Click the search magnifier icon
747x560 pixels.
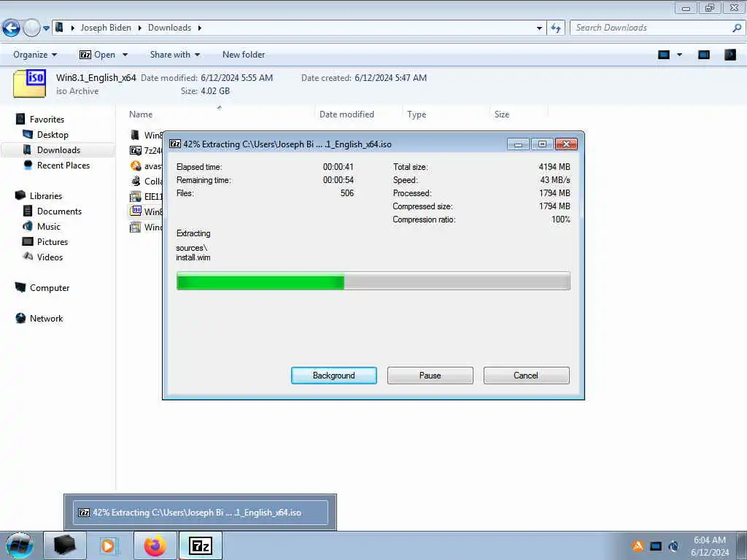[737, 28]
